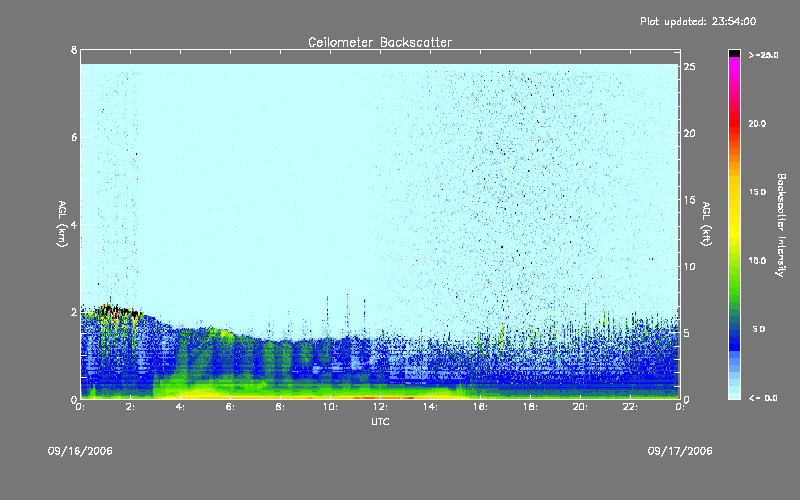Click the 'AGL (kft)' right axis label

coord(706,224)
